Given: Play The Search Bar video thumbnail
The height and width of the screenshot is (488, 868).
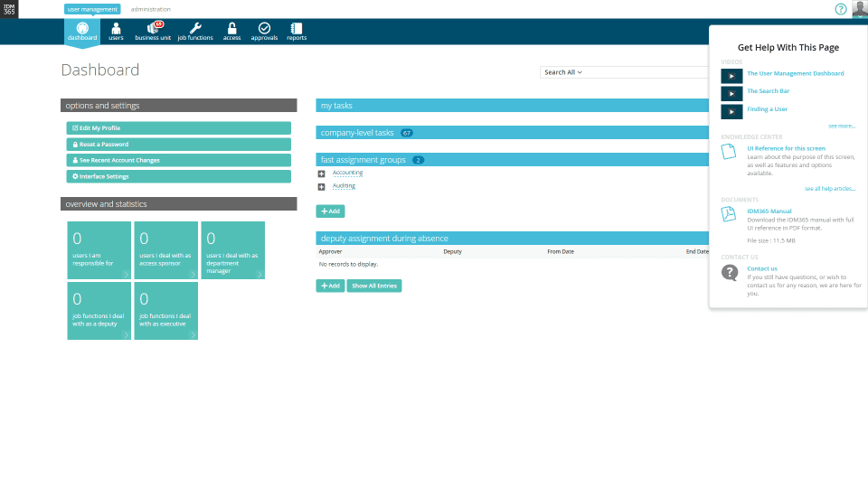Looking at the screenshot, I should click(x=731, y=93).
